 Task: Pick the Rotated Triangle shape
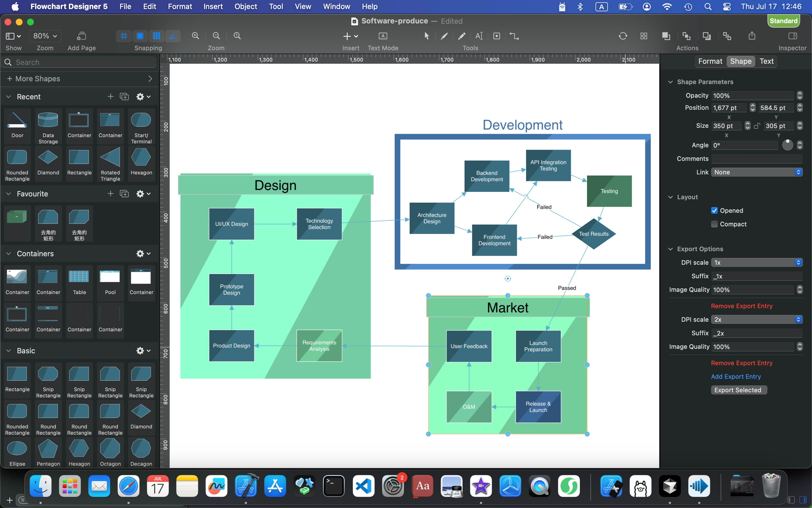110,164
